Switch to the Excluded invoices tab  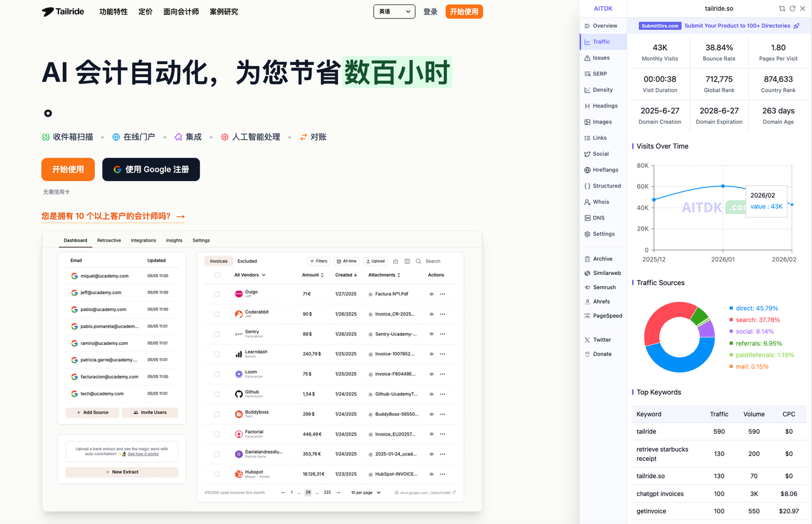[x=247, y=261]
